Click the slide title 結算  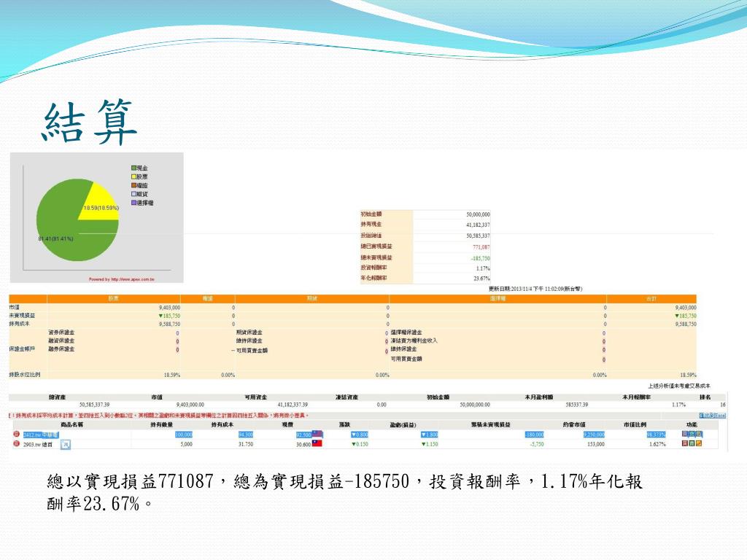tap(90, 122)
